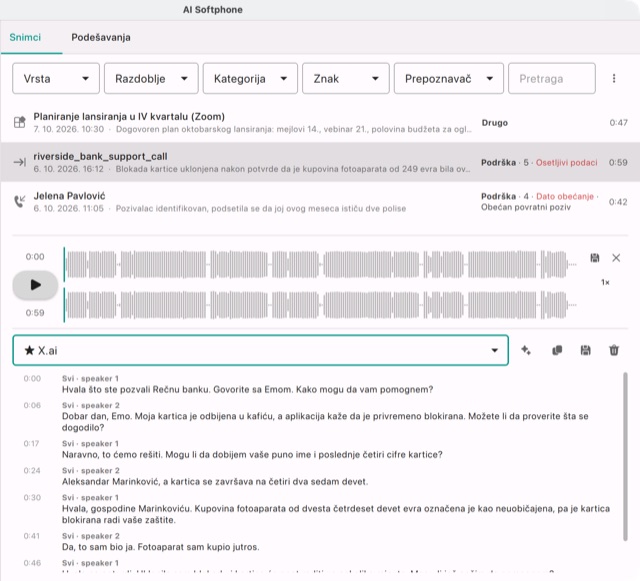Click the line "Da, to sam bio ja"
The height and width of the screenshot is (581, 640).
160,547
